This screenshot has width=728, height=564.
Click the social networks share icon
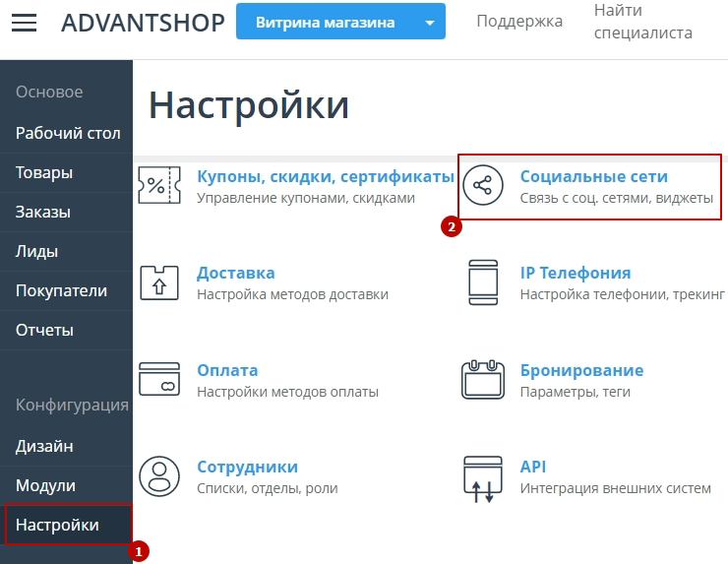[x=481, y=185]
